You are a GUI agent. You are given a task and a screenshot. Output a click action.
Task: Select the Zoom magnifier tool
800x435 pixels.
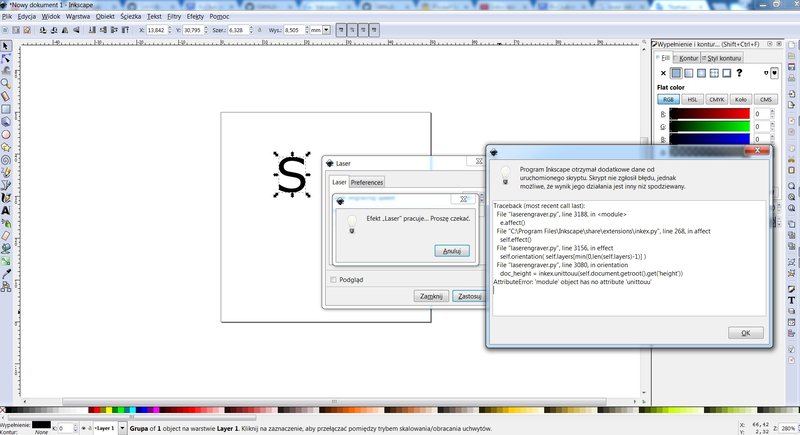click(6, 84)
